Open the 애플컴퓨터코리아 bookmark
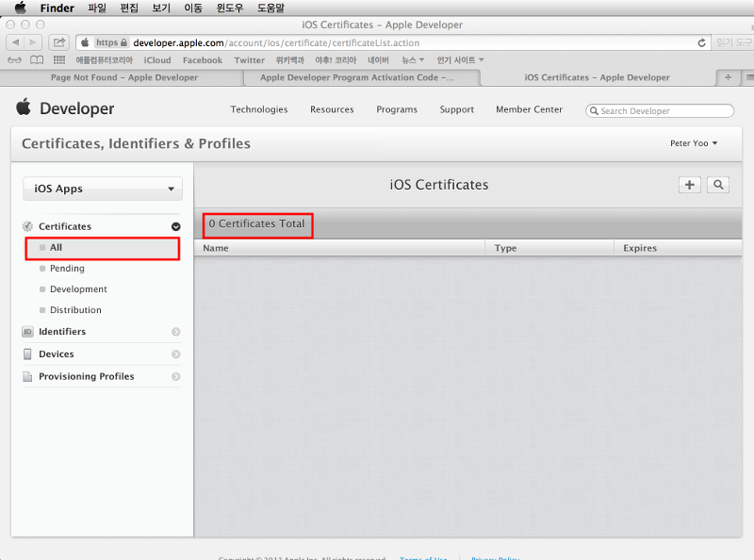 (105, 60)
